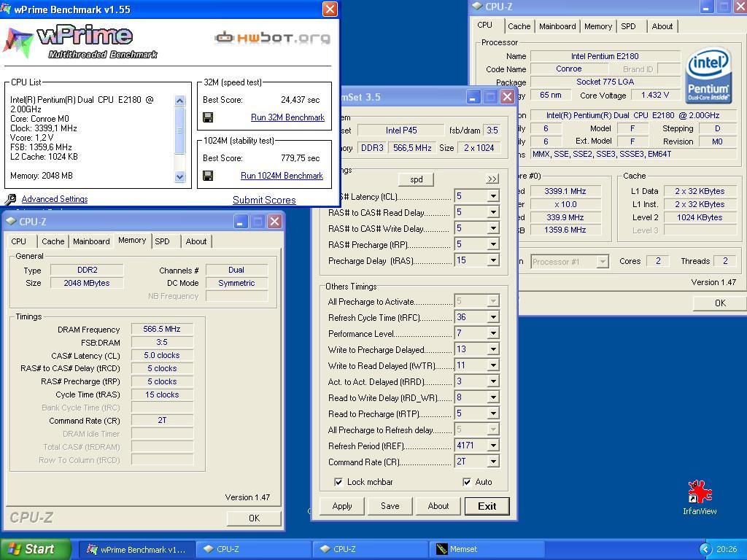Select About tab in processor CPU-Z window

(x=662, y=27)
